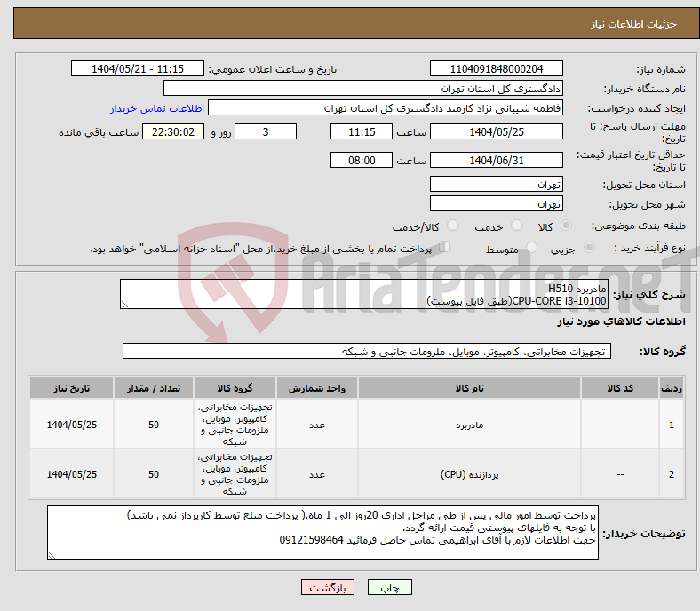Click the اطلاعات کالاهای مورد نیاز heading
The height and width of the screenshot is (611, 700).
[621, 321]
